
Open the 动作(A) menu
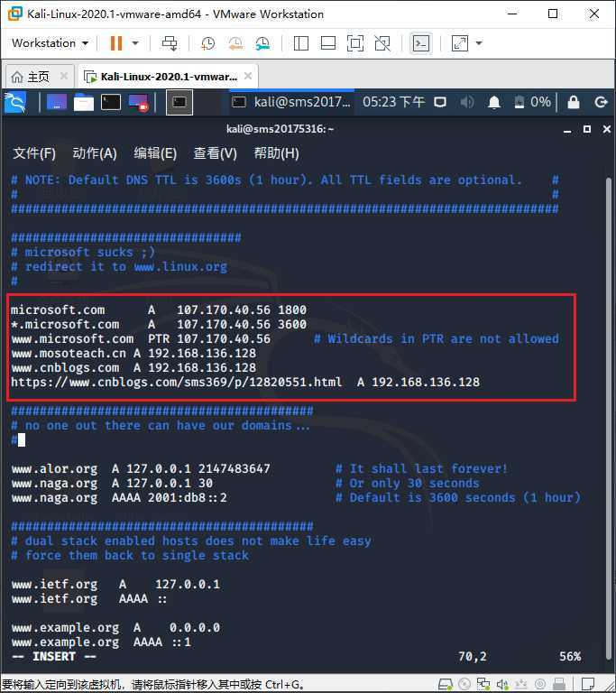(94, 153)
